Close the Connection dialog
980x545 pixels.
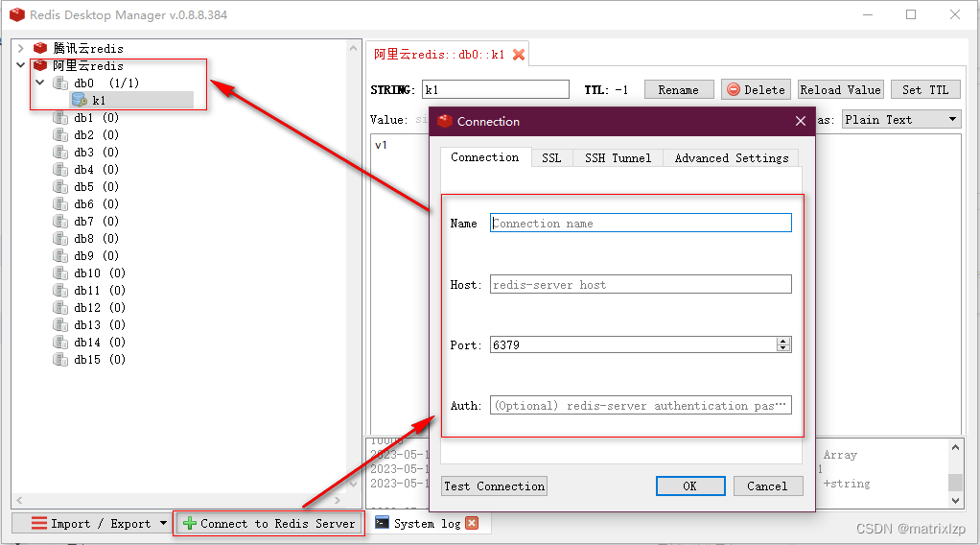[801, 121]
